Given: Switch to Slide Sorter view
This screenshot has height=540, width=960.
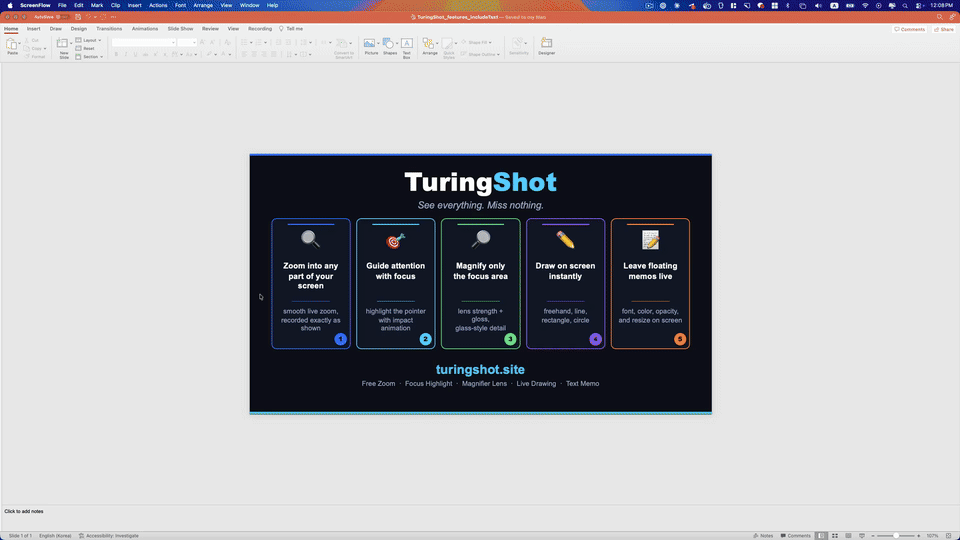Looking at the screenshot, I should tap(834, 536).
